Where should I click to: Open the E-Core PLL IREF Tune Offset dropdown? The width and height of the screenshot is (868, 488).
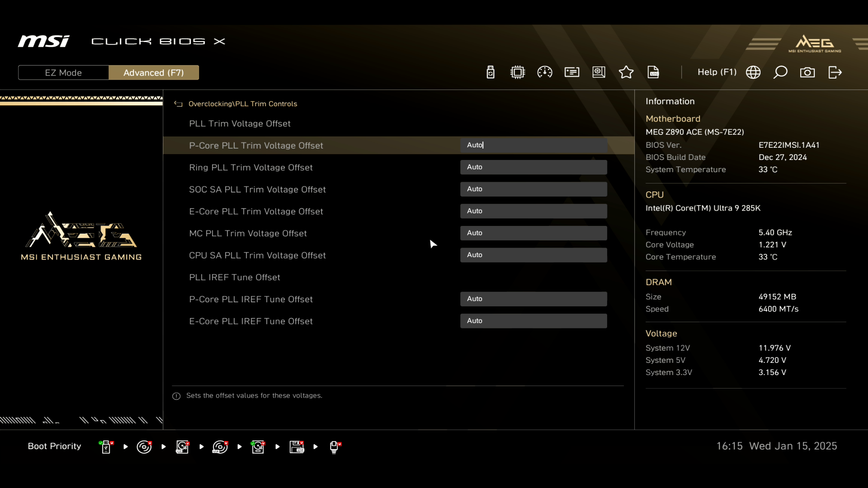coord(533,321)
